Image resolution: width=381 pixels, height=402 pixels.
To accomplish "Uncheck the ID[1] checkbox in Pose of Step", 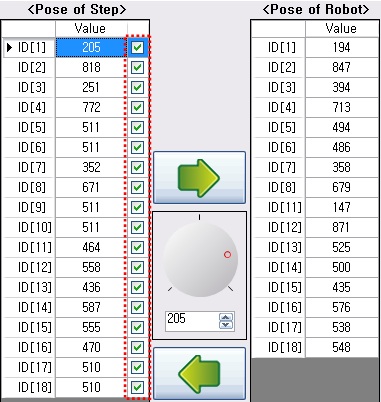I will click(x=137, y=47).
